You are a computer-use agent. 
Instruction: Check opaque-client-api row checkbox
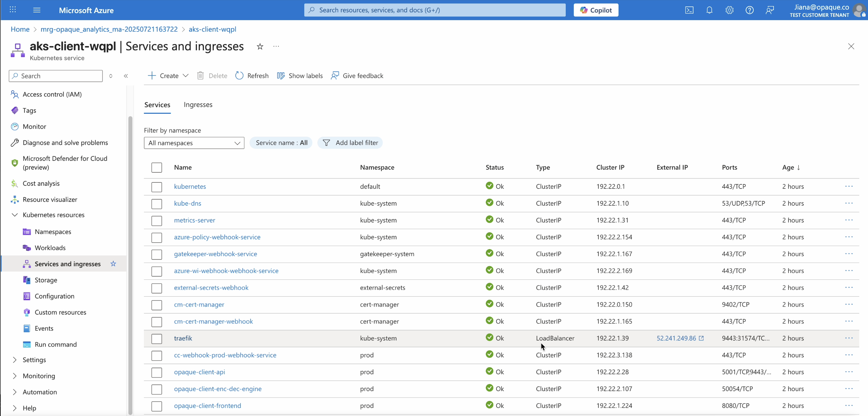[157, 373]
